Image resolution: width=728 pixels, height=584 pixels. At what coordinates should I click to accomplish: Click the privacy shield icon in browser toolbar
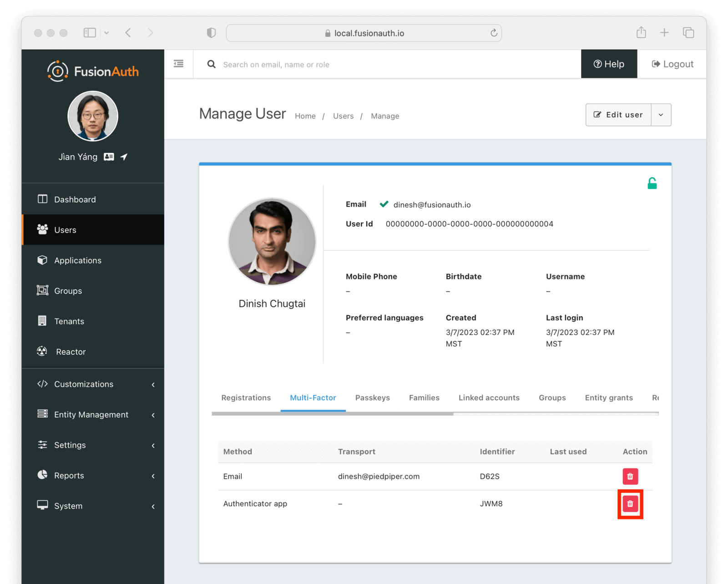(x=211, y=33)
